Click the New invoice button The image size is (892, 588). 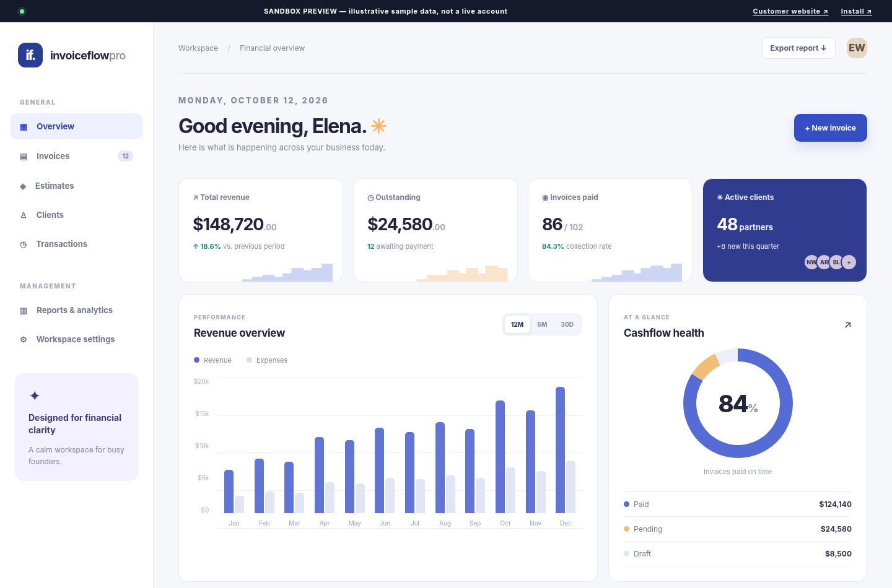coord(831,128)
